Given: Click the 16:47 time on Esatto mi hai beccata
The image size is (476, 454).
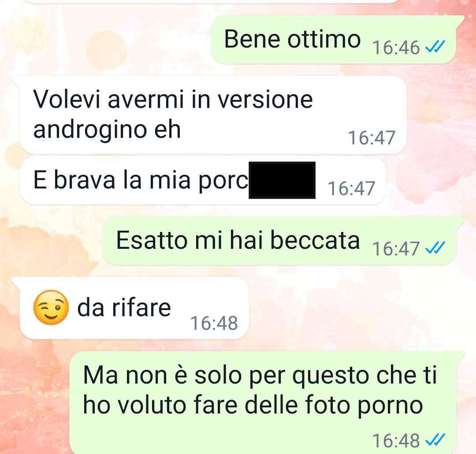Looking at the screenshot, I should tap(396, 249).
